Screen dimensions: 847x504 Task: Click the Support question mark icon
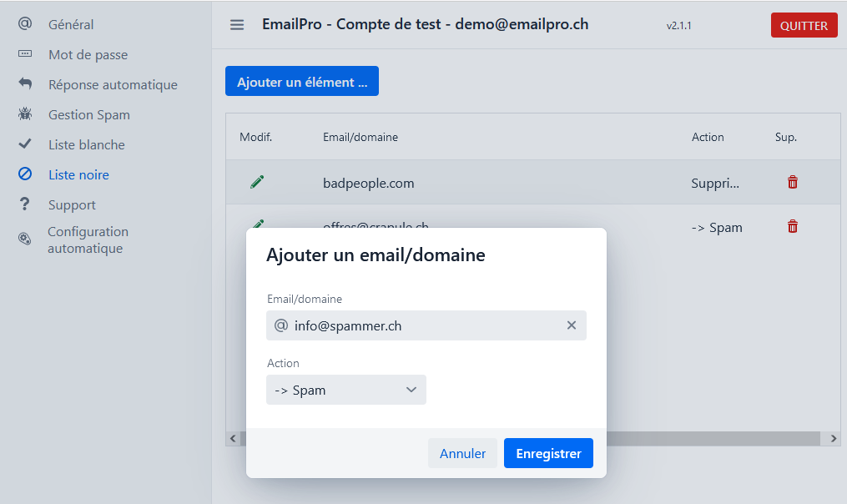[x=25, y=204]
